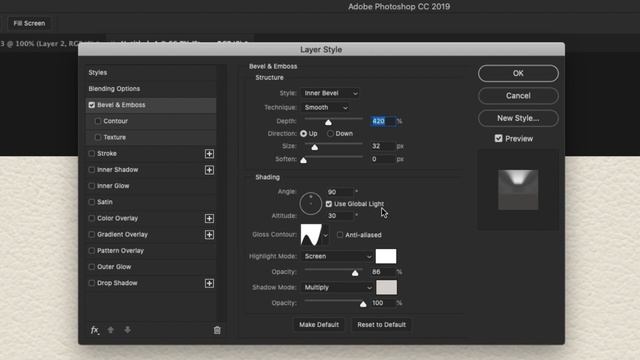Open the gray Shadow color swatch
The height and width of the screenshot is (360, 640).
click(x=386, y=287)
